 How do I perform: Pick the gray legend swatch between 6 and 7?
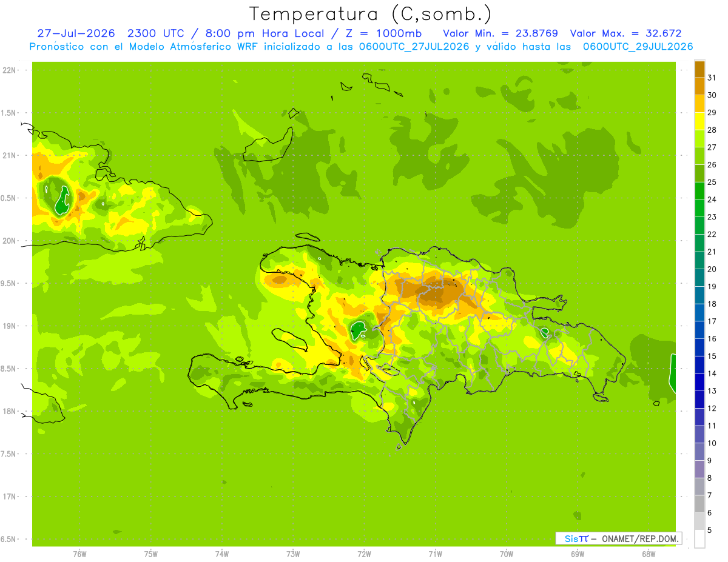click(699, 504)
